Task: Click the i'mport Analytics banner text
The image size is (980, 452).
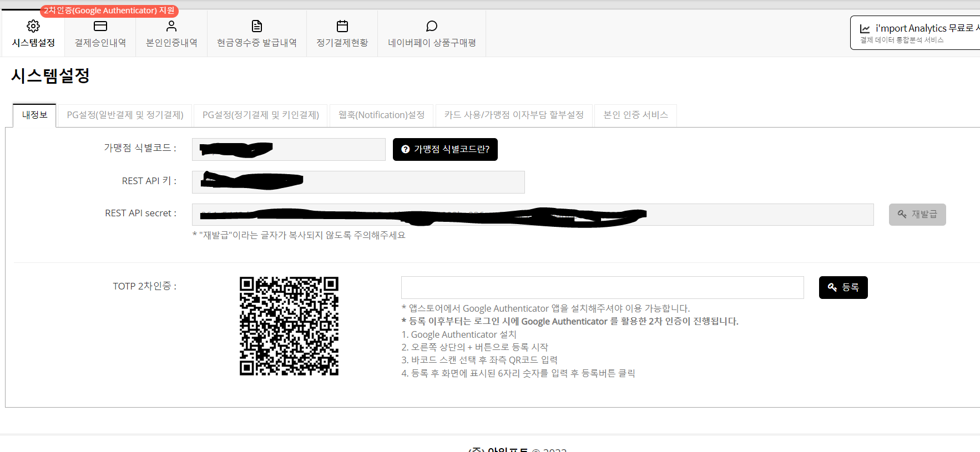Action: pos(927,28)
